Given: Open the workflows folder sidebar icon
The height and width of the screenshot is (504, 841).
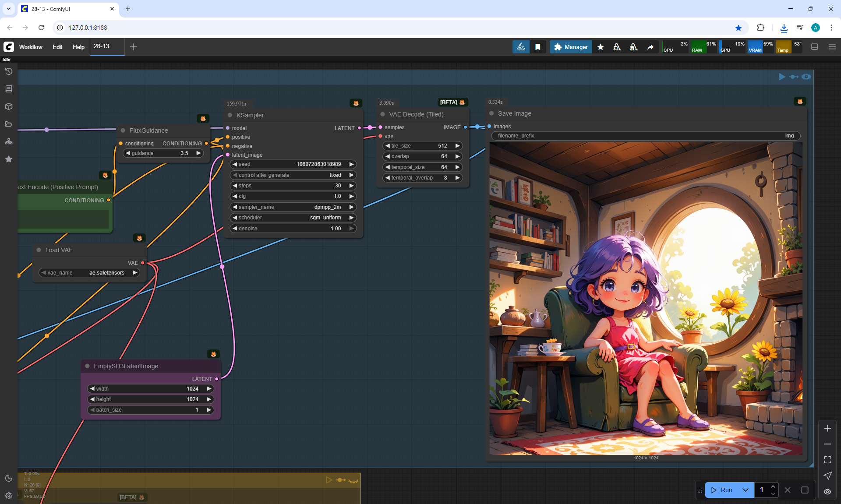Looking at the screenshot, I should [x=8, y=124].
